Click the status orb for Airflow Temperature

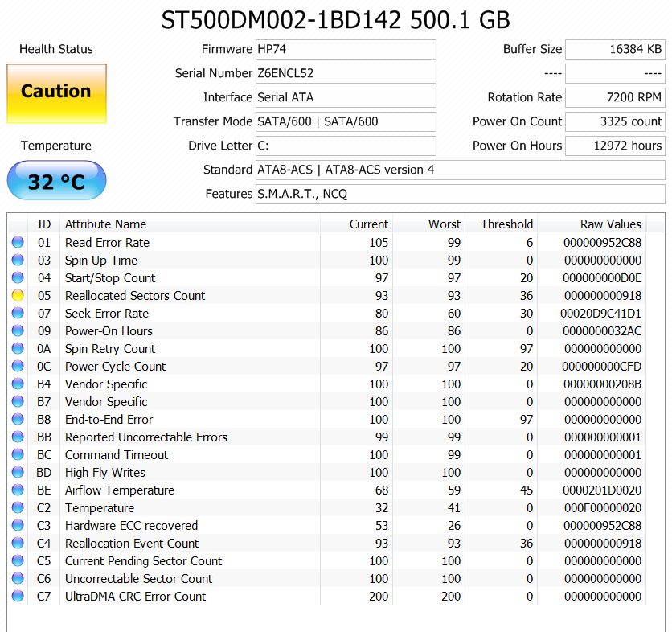(x=18, y=490)
